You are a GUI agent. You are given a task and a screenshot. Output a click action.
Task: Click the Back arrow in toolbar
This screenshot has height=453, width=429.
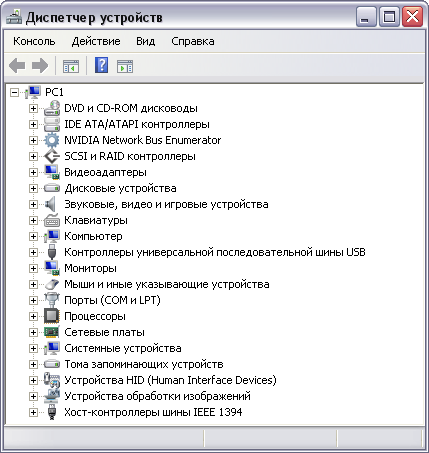tap(17, 65)
